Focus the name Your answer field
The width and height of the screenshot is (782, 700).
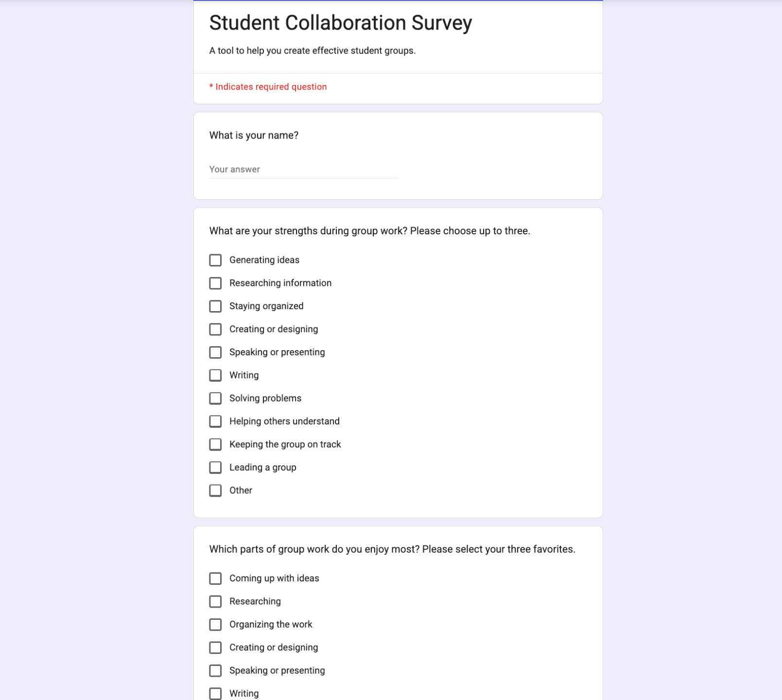point(303,170)
